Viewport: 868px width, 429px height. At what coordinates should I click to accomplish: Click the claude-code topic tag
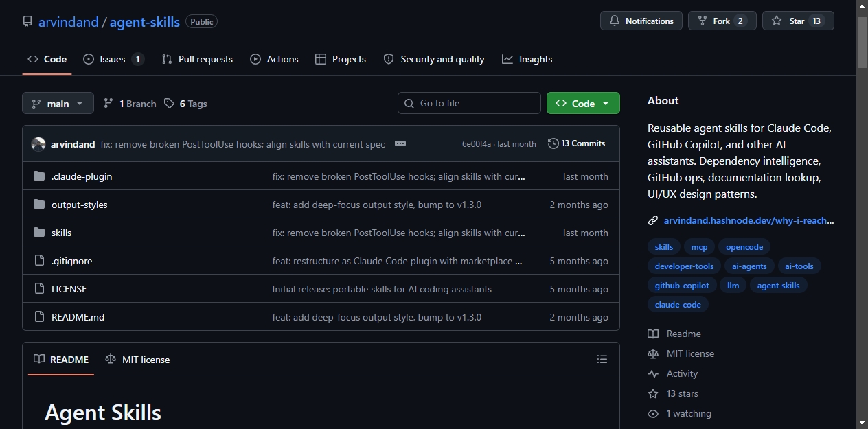click(678, 305)
